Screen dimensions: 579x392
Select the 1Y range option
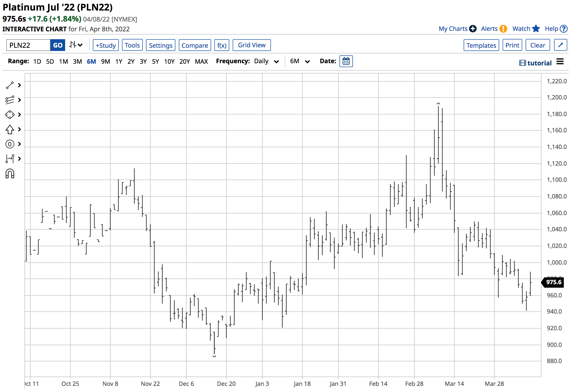(119, 61)
